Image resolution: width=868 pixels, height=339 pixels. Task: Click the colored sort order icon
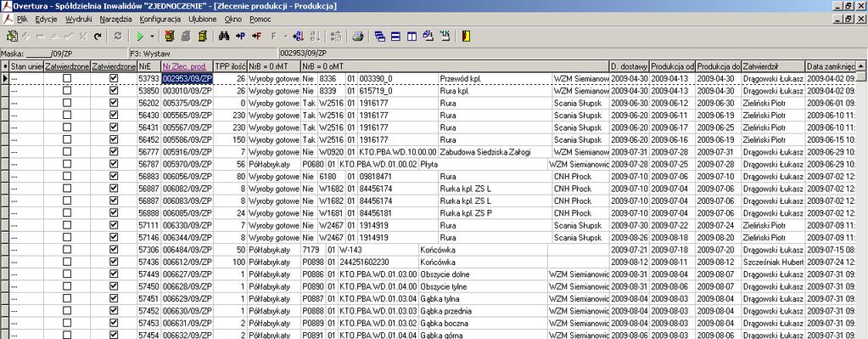pyautogui.click(x=299, y=37)
